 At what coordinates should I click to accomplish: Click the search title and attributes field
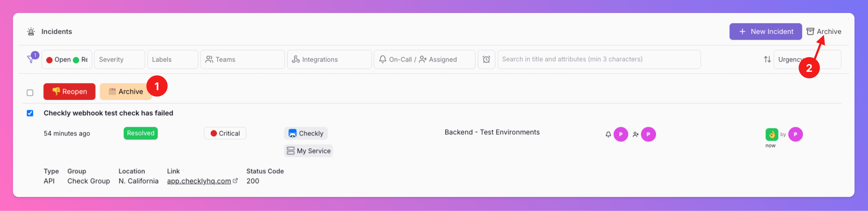tap(598, 59)
